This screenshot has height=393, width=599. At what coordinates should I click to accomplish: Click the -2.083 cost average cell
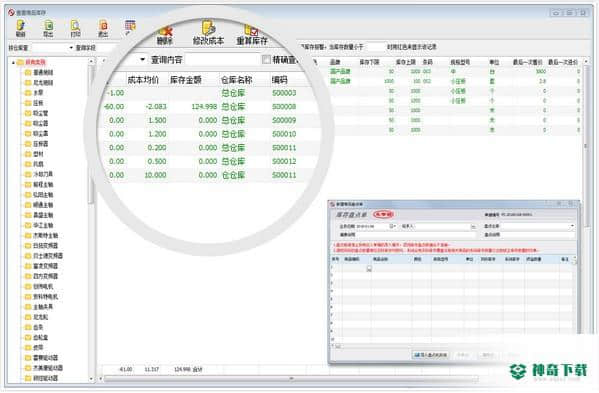[x=156, y=107]
